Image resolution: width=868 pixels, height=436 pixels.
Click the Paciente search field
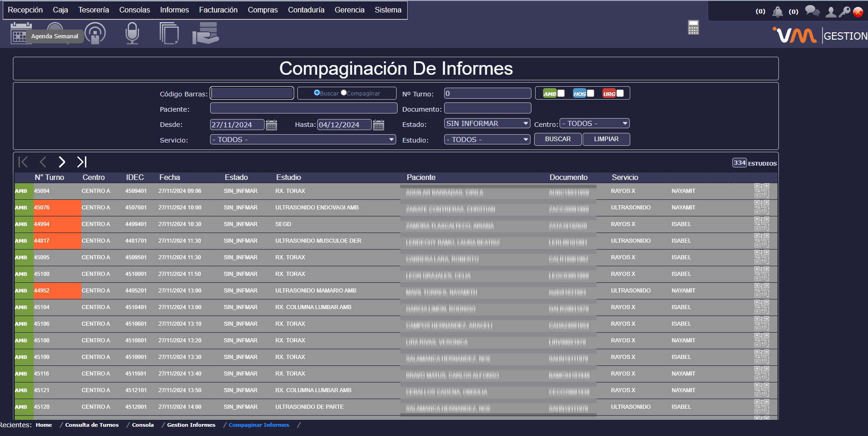[303, 108]
